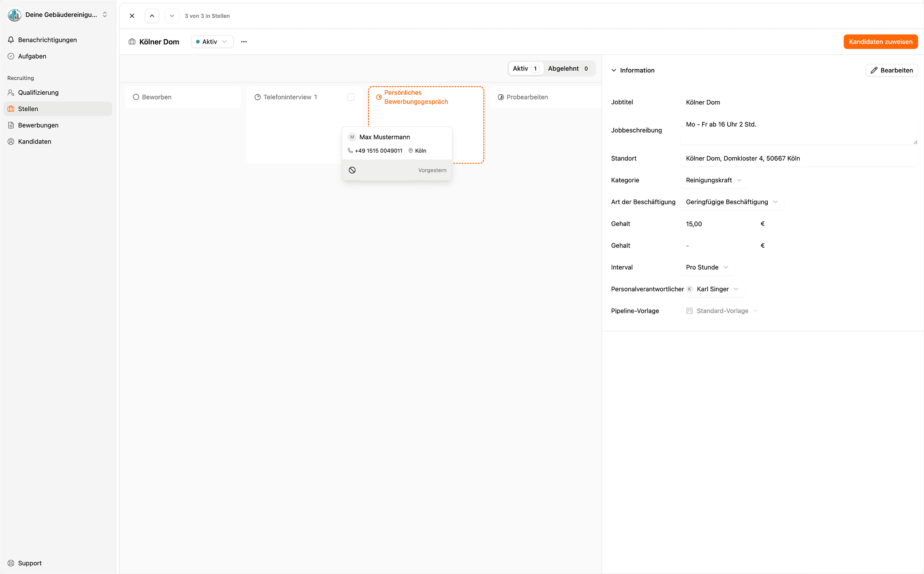Open the Art der Beschäftigung dropdown
The width and height of the screenshot is (924, 574).
click(x=732, y=202)
